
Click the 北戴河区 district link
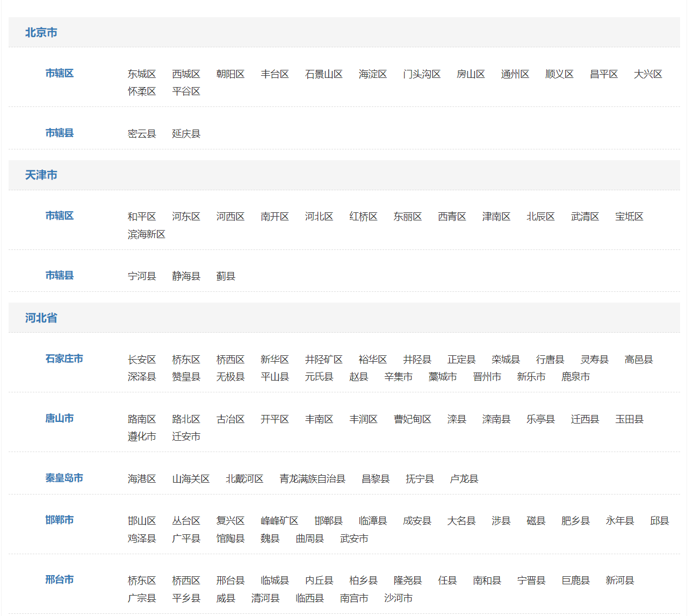pos(244,479)
